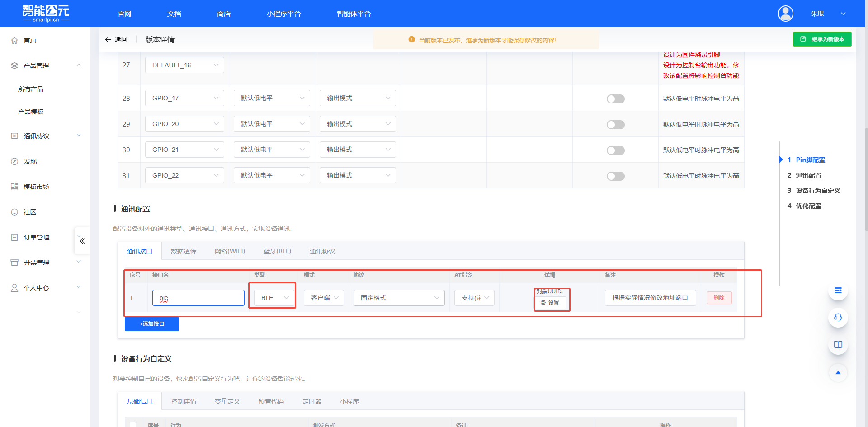The image size is (868, 427).
Task: Click the interface name field containing ble
Action: point(198,298)
